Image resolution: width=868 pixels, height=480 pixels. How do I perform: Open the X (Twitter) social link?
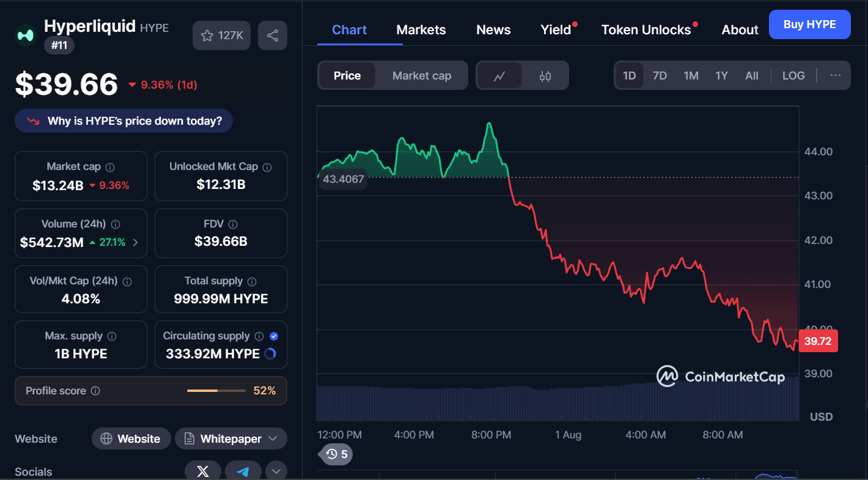[x=203, y=471]
